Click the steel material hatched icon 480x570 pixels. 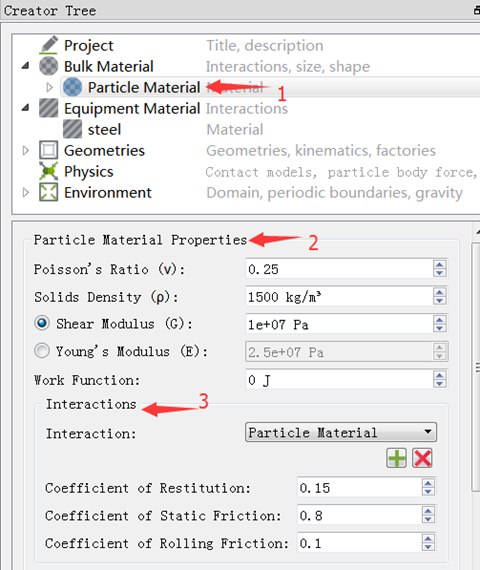click(72, 129)
